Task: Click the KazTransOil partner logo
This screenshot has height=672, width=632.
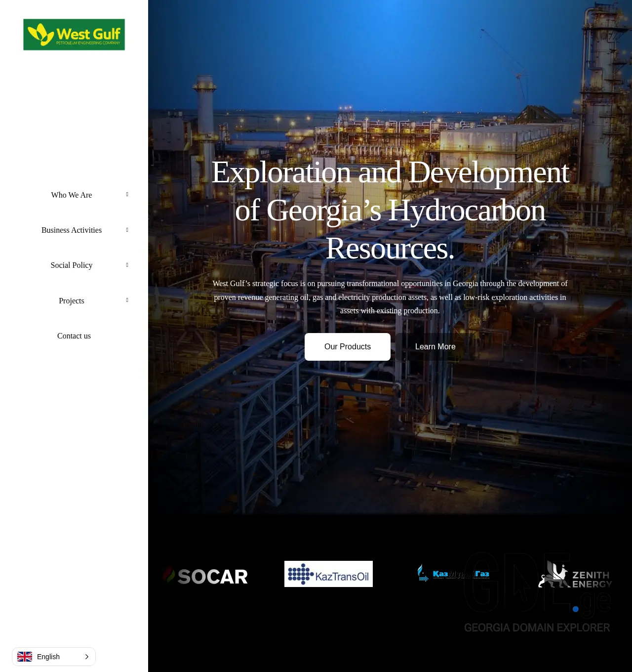Action: [328, 574]
